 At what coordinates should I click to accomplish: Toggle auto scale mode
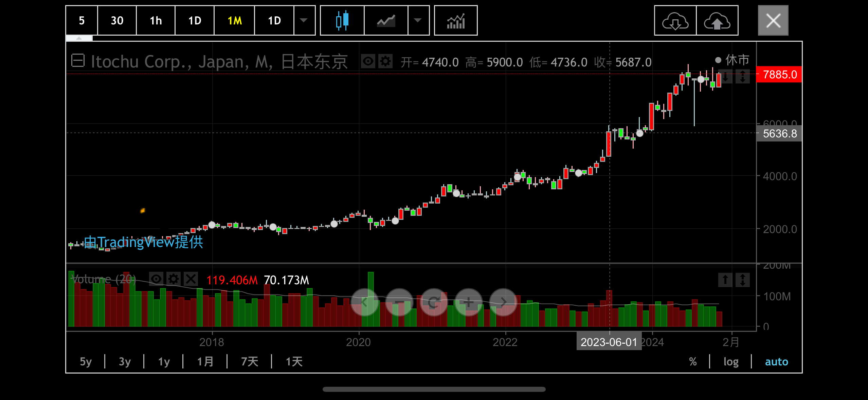(776, 362)
